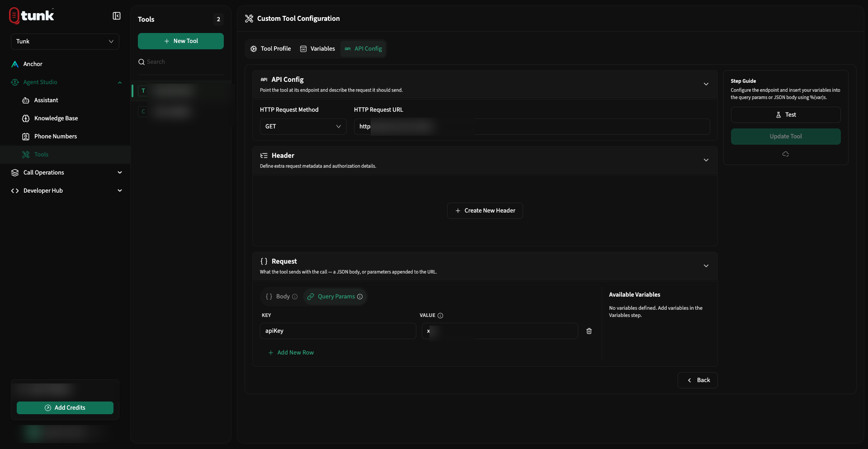Screen dimensions: 868x449
Task: Click the Developer Hub code icon
Action: tap(15, 191)
